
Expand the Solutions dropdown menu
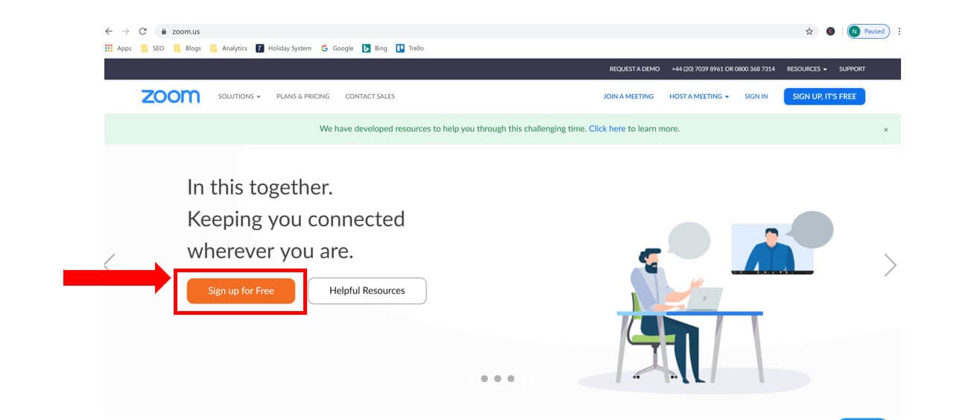tap(239, 96)
